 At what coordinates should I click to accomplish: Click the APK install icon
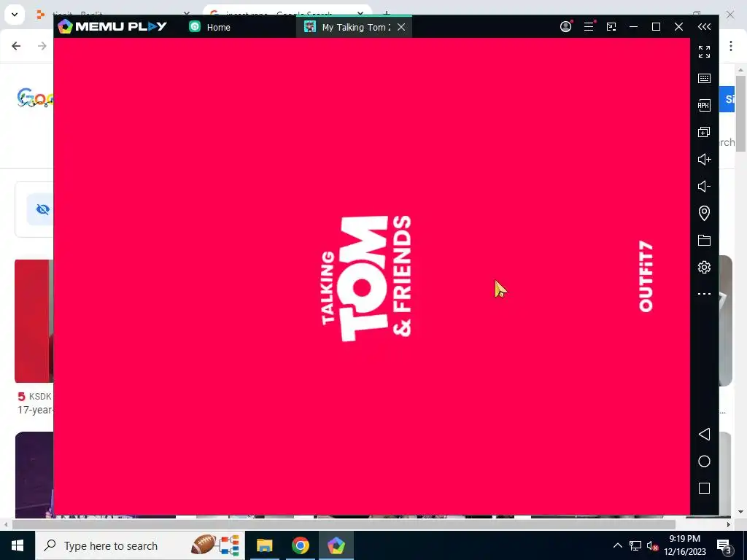(x=704, y=105)
